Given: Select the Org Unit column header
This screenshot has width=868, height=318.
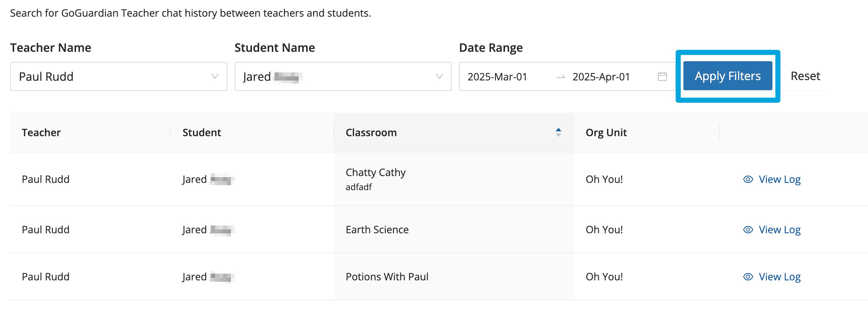Looking at the screenshot, I should (x=606, y=133).
